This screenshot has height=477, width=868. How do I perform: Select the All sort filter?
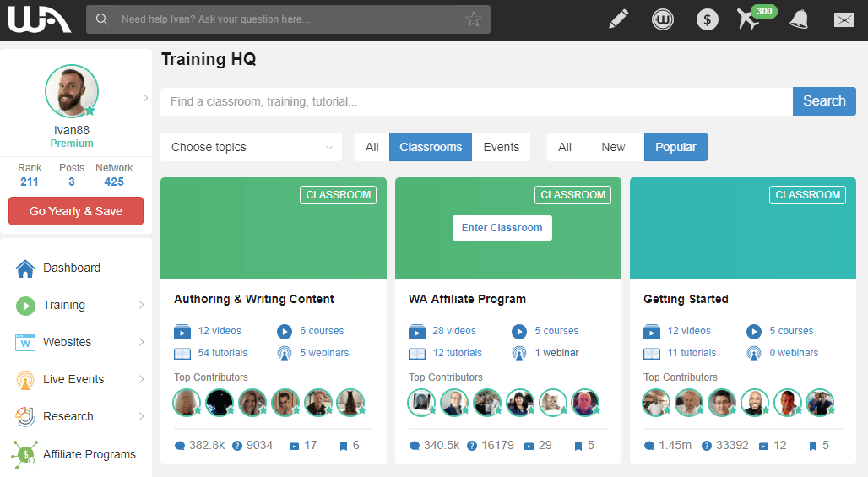(x=565, y=147)
